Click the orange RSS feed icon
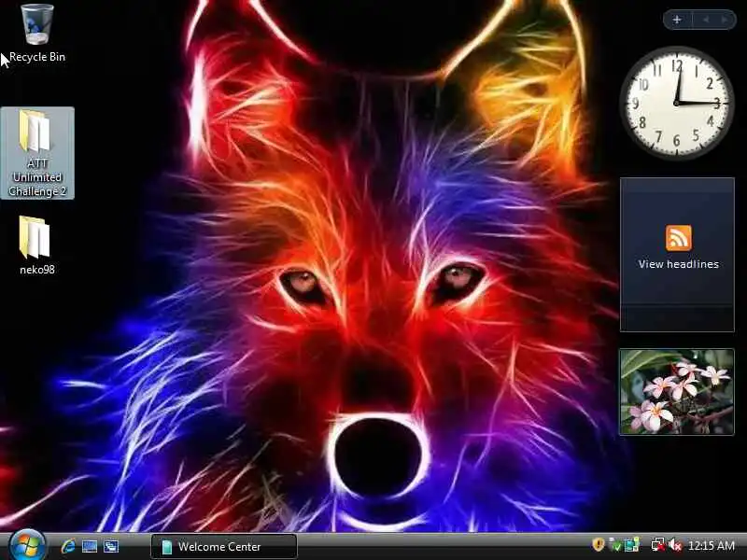747x560 pixels. click(679, 238)
